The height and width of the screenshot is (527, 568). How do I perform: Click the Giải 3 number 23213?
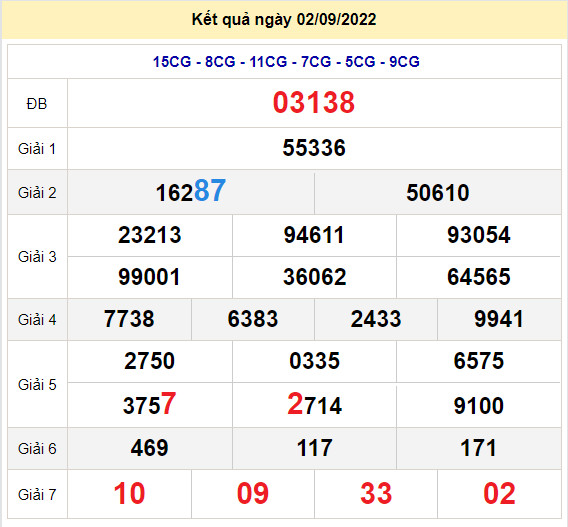[150, 235]
